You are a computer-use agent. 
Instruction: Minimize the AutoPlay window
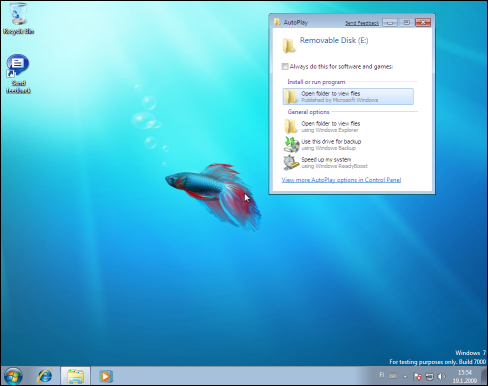(390, 22)
